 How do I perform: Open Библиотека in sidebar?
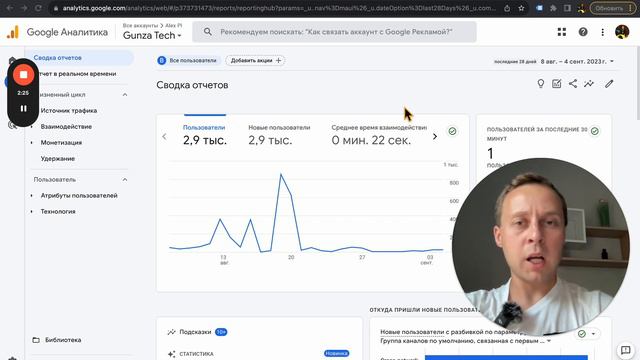(x=63, y=340)
